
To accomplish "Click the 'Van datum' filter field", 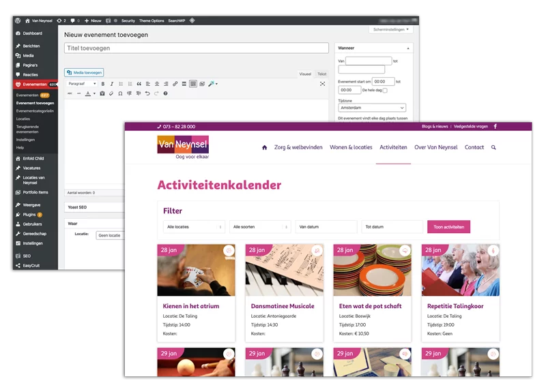I will pos(326,227).
